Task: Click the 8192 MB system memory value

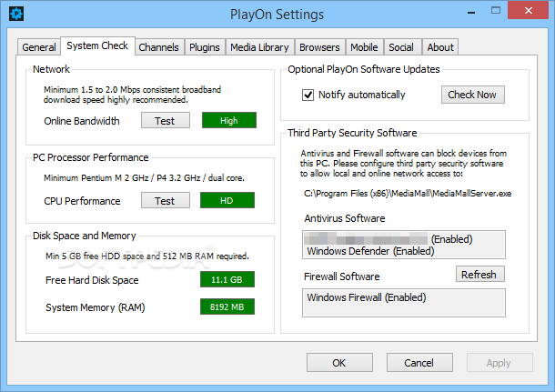Action: (x=227, y=307)
